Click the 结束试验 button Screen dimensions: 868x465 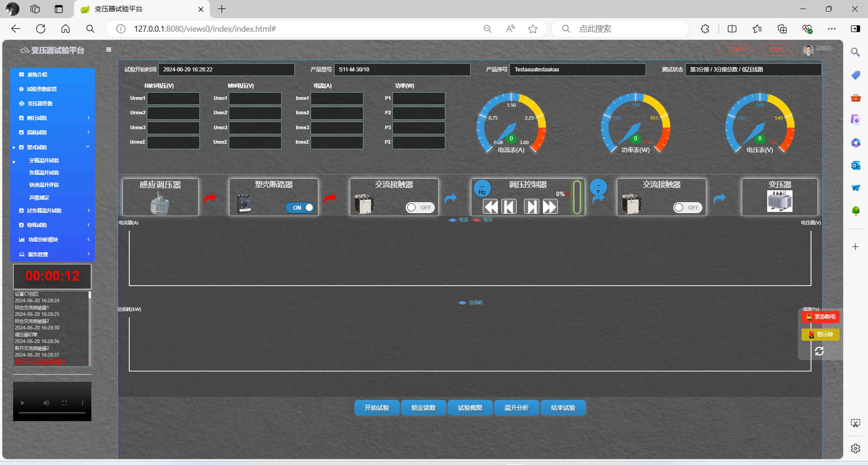(563, 408)
